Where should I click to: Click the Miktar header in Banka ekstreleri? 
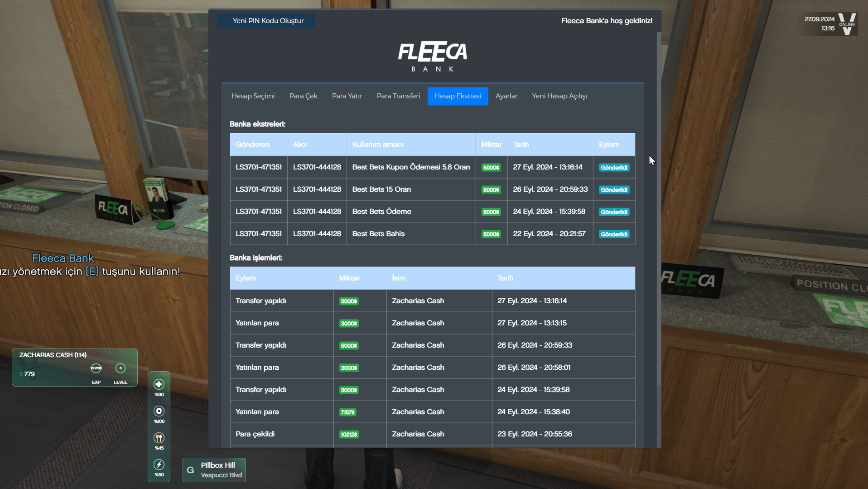pyautogui.click(x=492, y=145)
